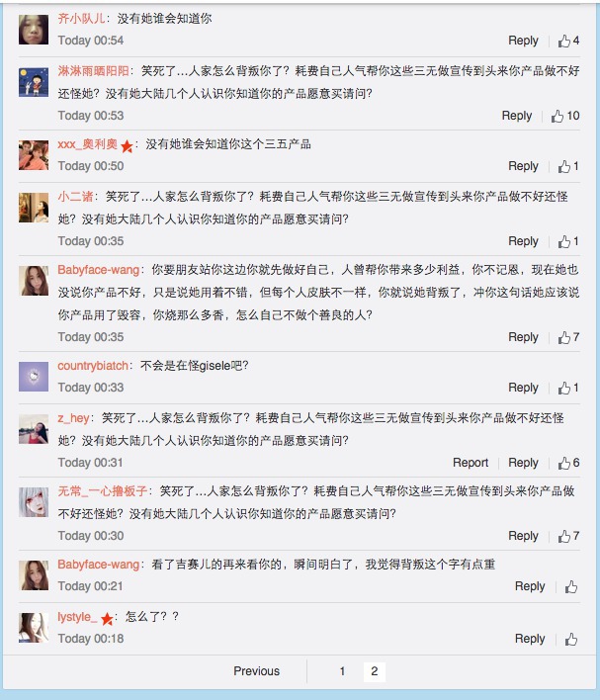This screenshot has height=700, width=600.
Task: Like countrybiatch's comment about gisele
Action: tap(564, 388)
